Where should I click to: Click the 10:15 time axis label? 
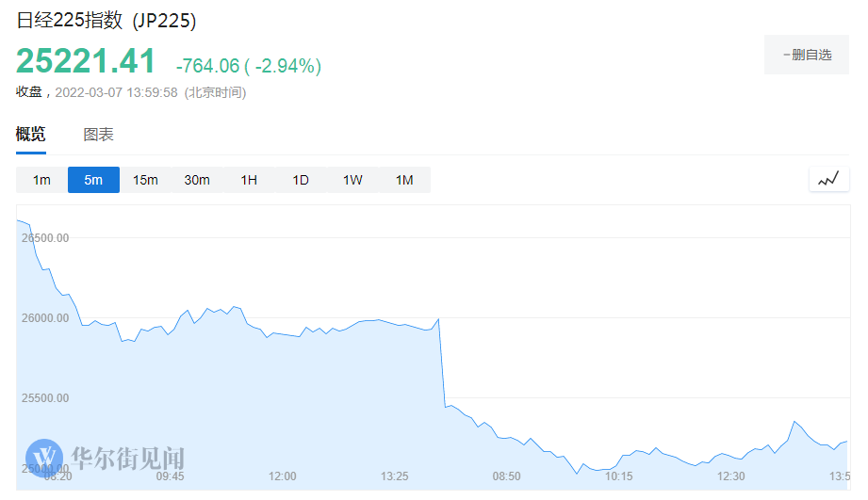pyautogui.click(x=618, y=476)
